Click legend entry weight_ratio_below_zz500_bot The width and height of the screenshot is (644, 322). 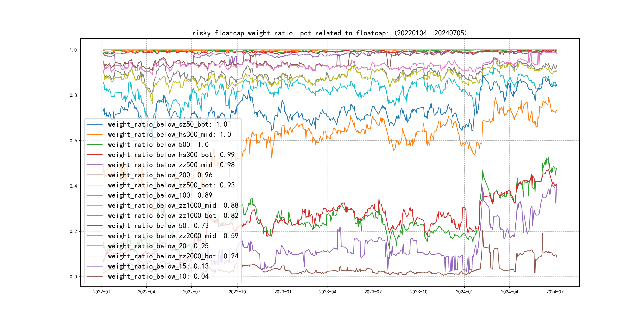pyautogui.click(x=171, y=185)
